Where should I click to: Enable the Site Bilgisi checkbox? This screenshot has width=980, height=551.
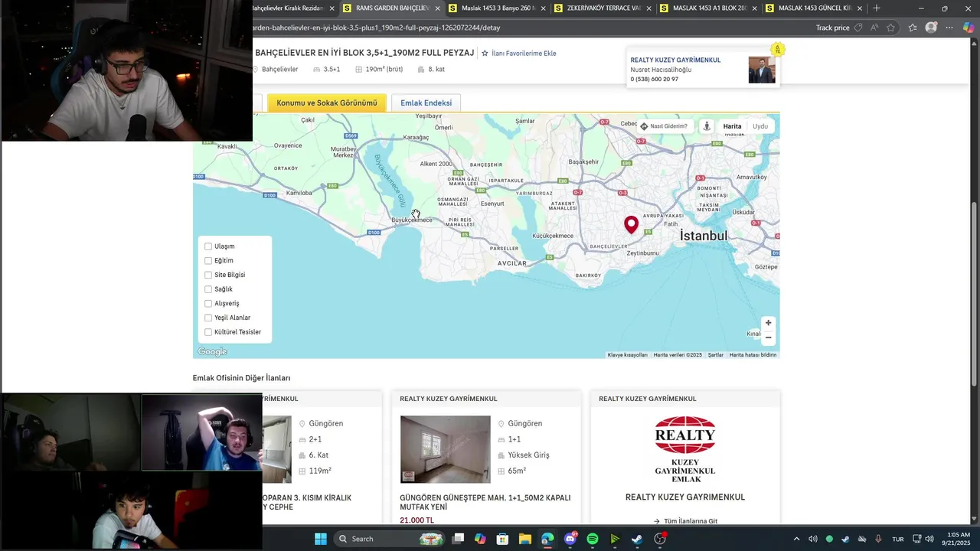tap(208, 275)
